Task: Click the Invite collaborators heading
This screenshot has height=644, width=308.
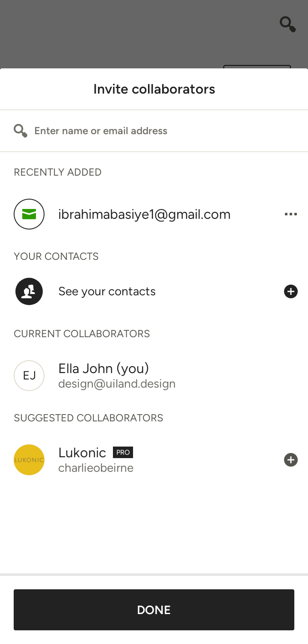Action: (154, 89)
